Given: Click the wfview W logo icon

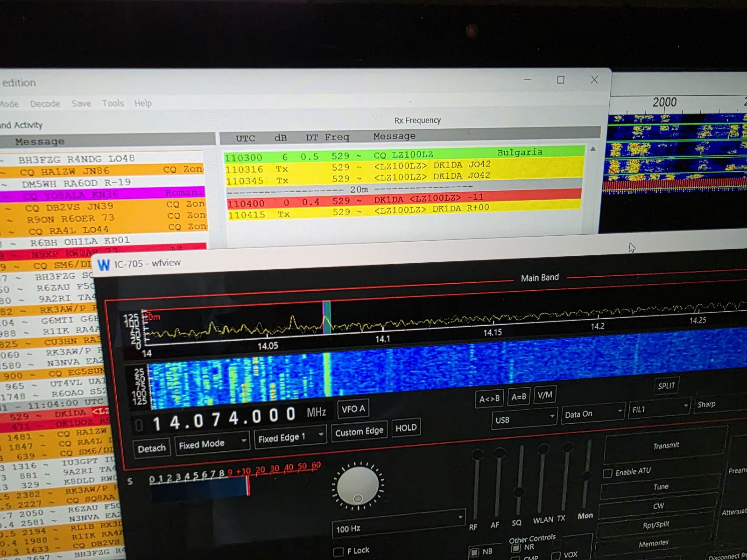Looking at the screenshot, I should 103,265.
